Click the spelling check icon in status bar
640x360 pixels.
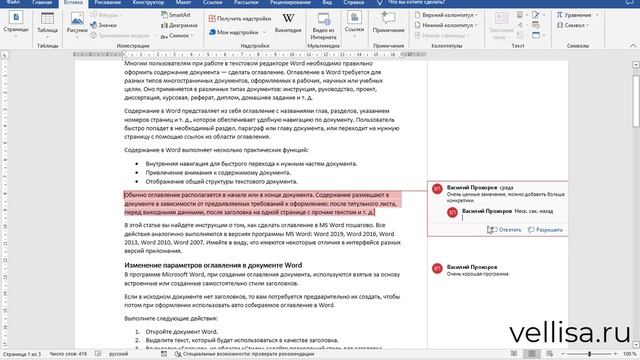click(98, 354)
